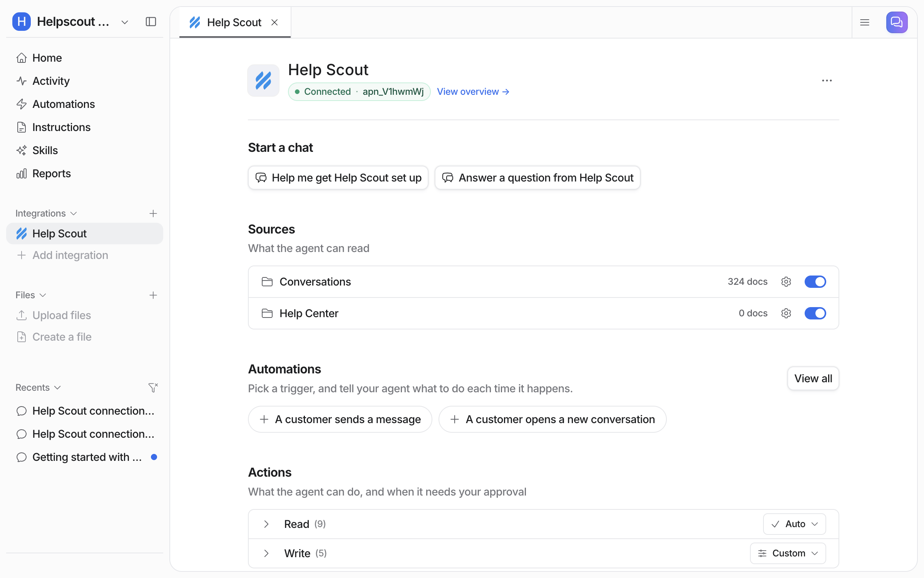
Task: Click the blue H workspace logo
Action: coord(22,22)
